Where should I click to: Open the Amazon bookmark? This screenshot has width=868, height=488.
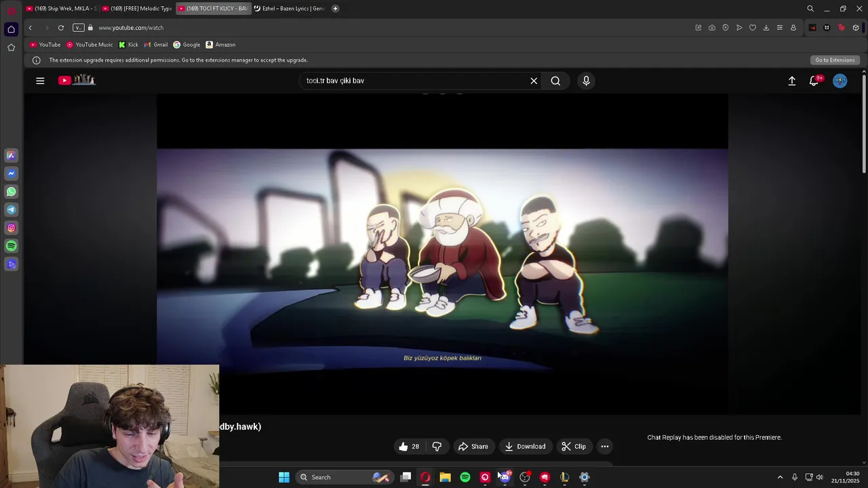click(220, 45)
